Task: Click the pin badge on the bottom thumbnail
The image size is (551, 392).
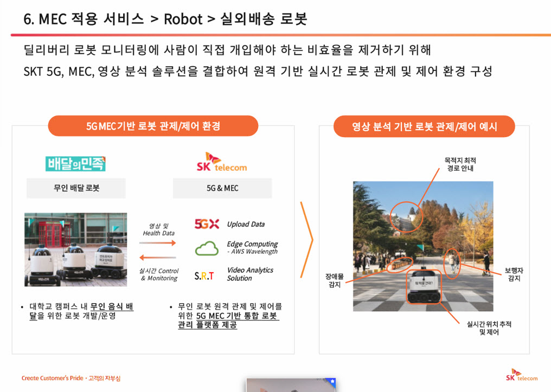Action: click(x=331, y=382)
